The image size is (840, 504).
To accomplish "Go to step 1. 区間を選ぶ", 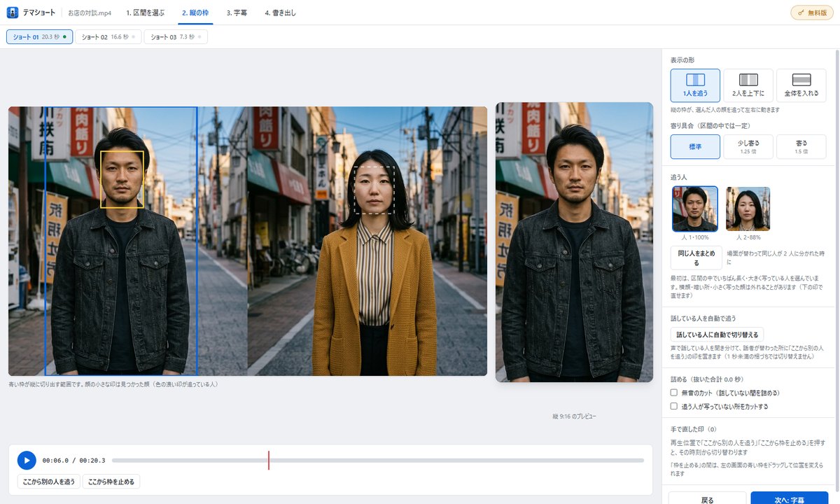I will click(146, 13).
